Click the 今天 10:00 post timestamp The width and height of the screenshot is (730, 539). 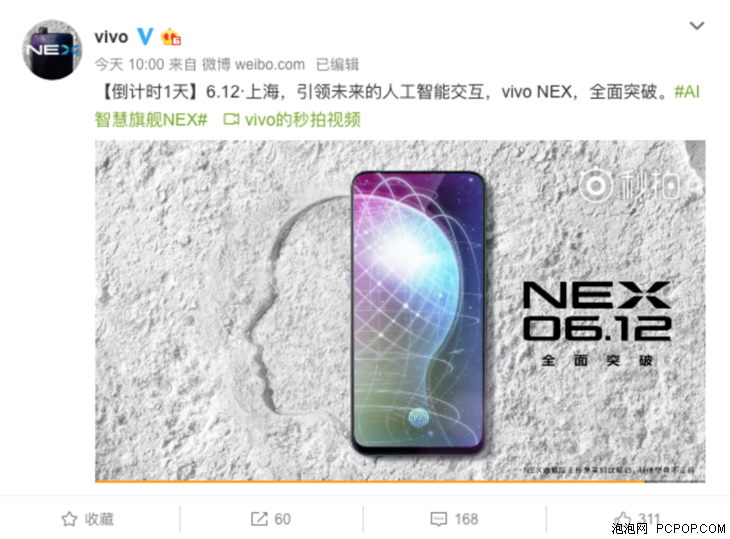tap(129, 64)
